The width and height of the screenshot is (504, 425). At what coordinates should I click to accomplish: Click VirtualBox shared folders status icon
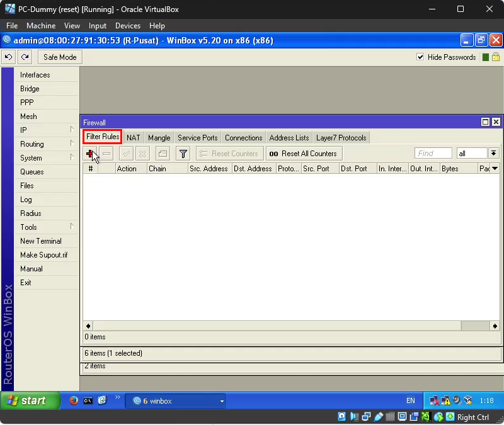pyautogui.click(x=390, y=417)
